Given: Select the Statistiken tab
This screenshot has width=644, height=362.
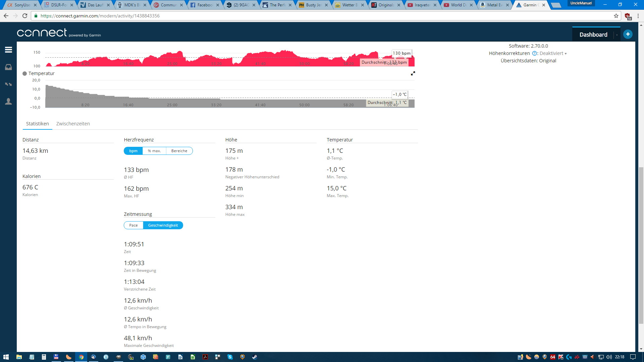Looking at the screenshot, I should pyautogui.click(x=37, y=124).
